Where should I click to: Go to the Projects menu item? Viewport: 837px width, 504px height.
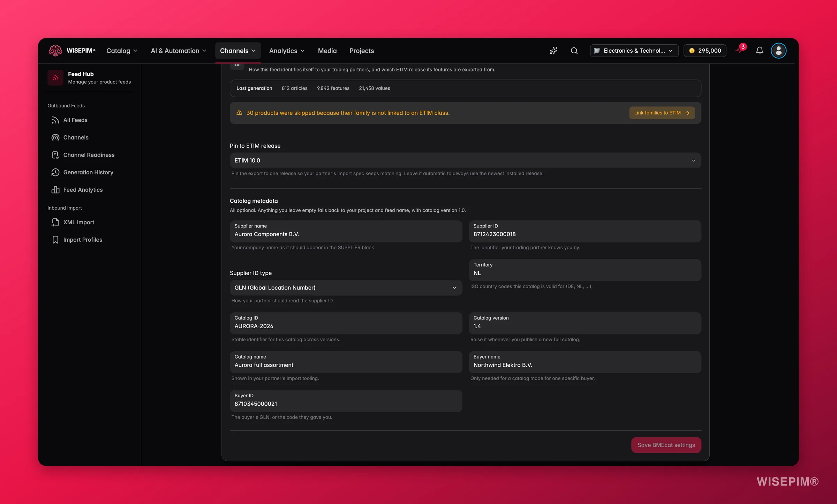tap(361, 51)
